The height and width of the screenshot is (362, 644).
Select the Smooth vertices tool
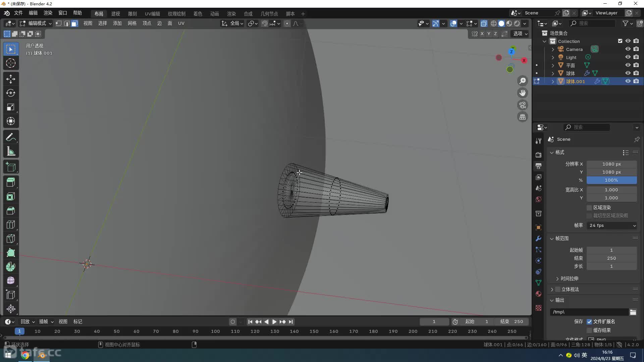coord(11,281)
